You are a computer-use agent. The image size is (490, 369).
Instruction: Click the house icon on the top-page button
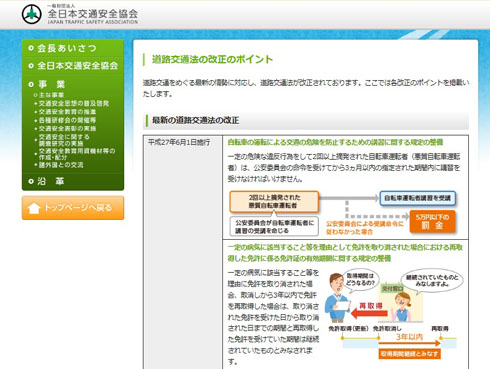(x=34, y=208)
